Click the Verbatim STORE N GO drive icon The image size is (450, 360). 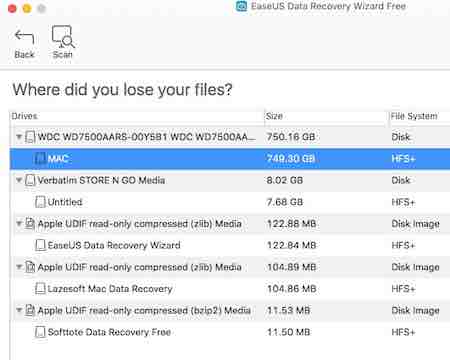point(30,180)
